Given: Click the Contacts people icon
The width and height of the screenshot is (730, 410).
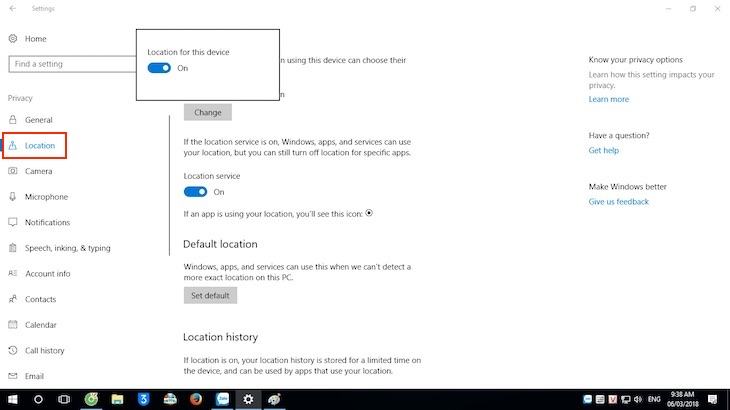Looking at the screenshot, I should 13,299.
